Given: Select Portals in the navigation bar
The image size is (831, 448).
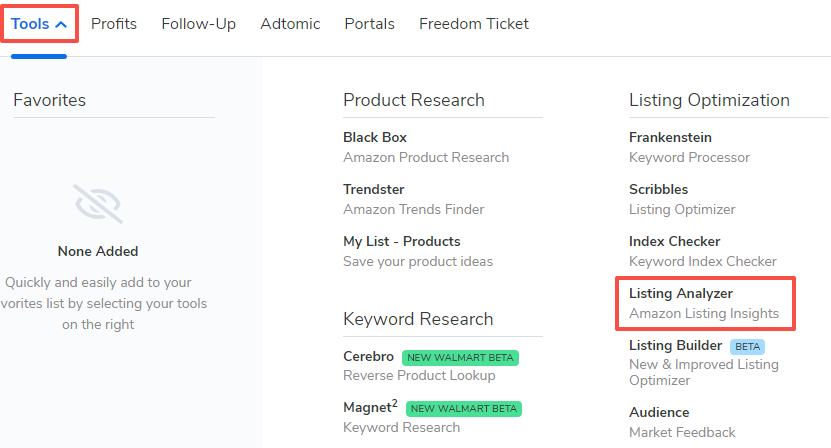Looking at the screenshot, I should click(369, 24).
